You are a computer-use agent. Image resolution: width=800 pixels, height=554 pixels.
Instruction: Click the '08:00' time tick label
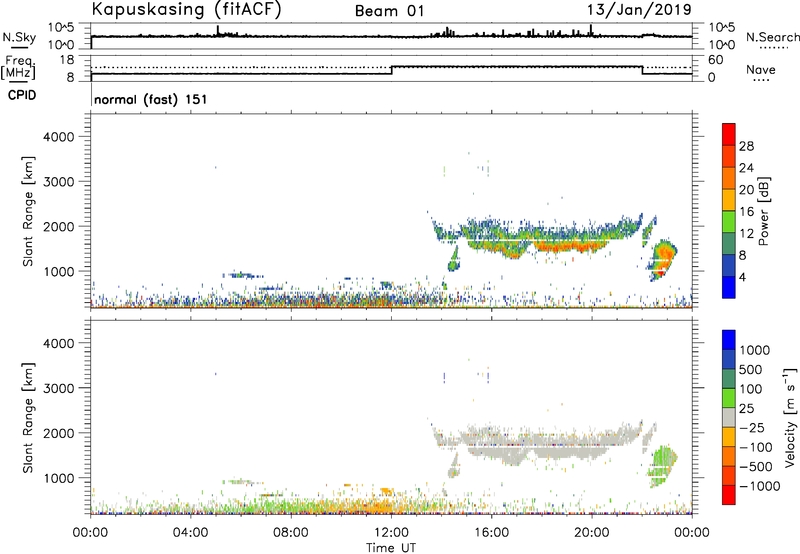point(291,533)
